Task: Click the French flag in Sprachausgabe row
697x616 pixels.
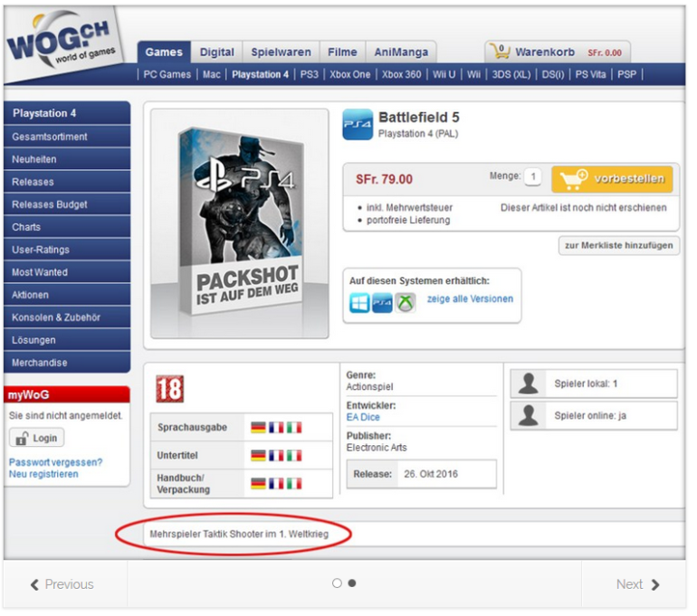Action: click(276, 428)
